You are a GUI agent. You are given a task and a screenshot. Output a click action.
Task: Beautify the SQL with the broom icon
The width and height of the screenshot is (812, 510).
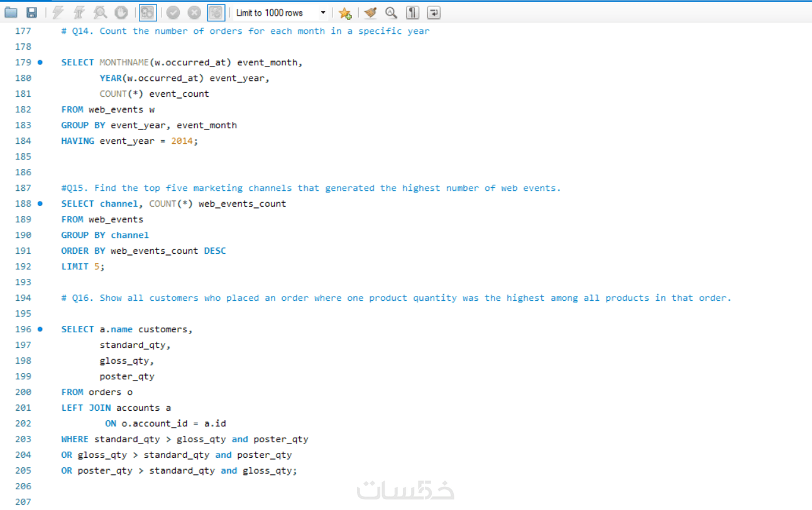371,13
